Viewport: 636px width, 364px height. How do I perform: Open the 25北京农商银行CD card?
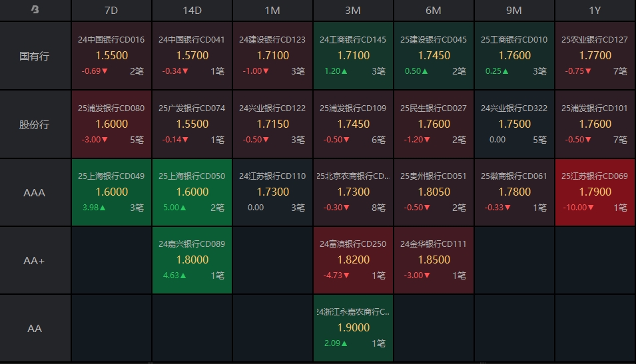[x=353, y=192]
